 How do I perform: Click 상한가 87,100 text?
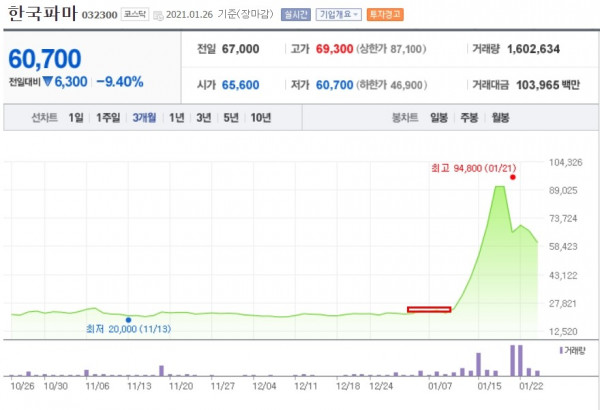391,49
